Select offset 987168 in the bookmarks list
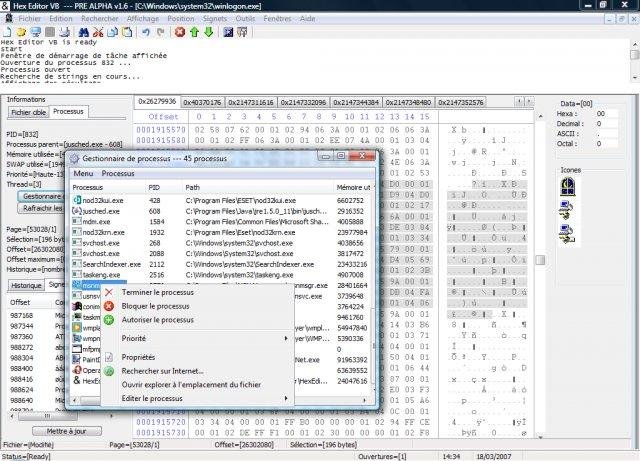640x461 pixels. pyautogui.click(x=22, y=316)
